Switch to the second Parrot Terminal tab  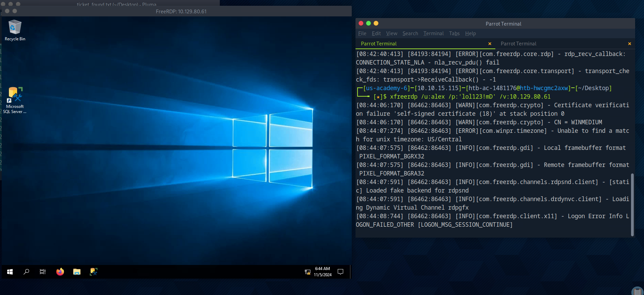[x=518, y=44]
